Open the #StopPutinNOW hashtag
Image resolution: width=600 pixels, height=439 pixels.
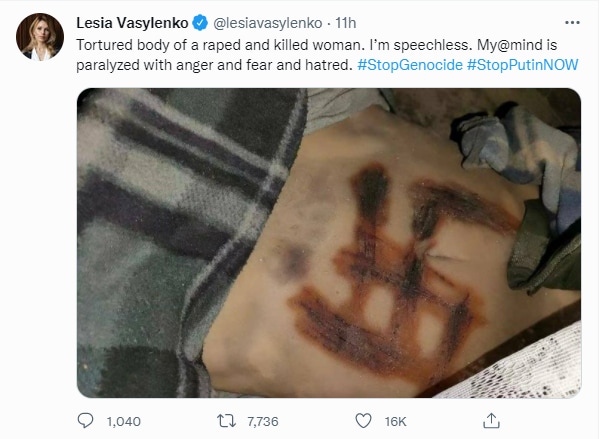[523, 65]
